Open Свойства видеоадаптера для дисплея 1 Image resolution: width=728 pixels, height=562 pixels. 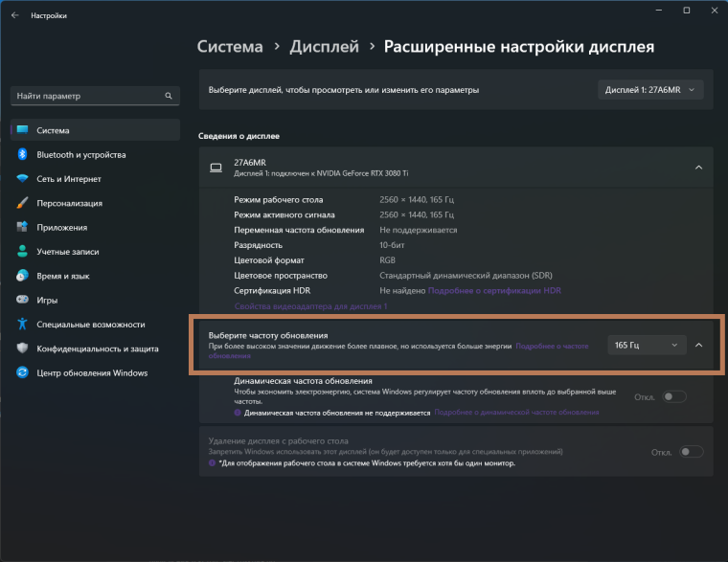310,305
